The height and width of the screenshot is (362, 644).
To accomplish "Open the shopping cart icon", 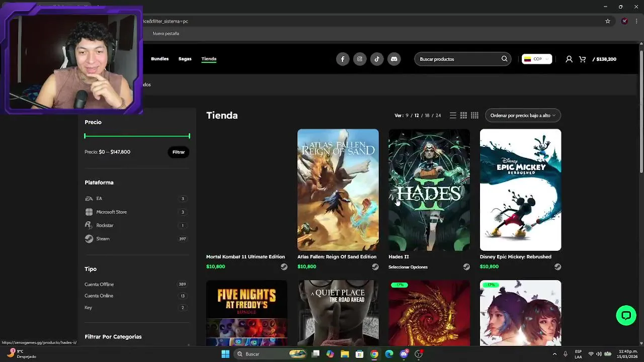I will [582, 59].
